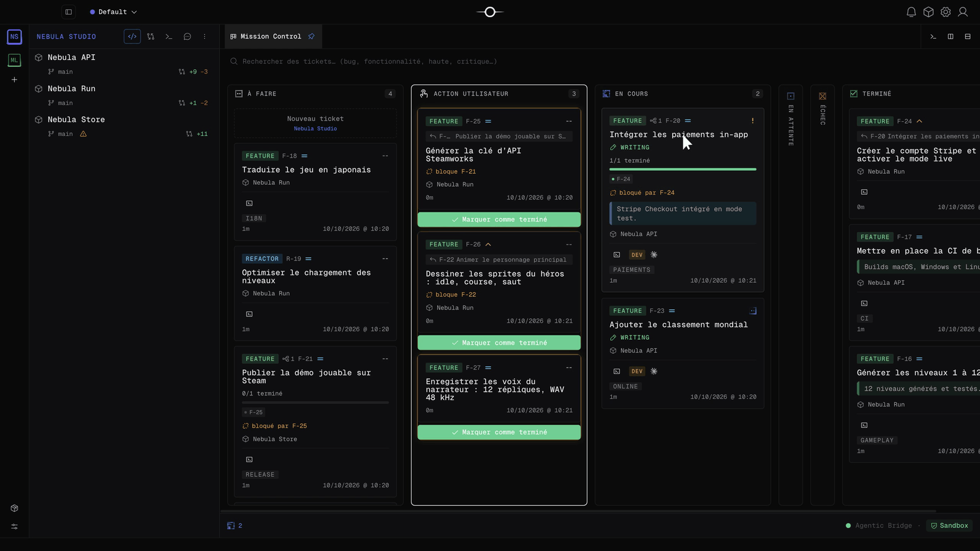Viewport: 980px width, 551px height.
Task: Switch to code view in Nebula Studio header
Action: (x=132, y=37)
